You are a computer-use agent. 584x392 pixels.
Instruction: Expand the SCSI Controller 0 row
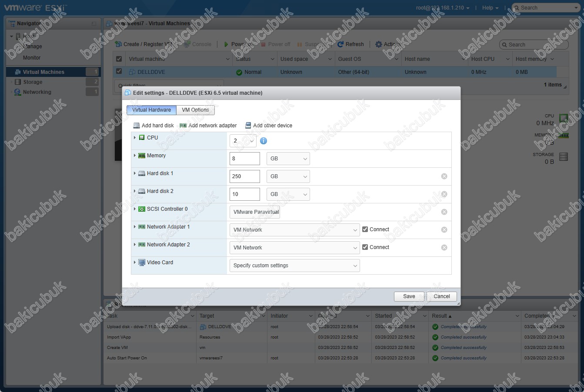[x=135, y=209]
